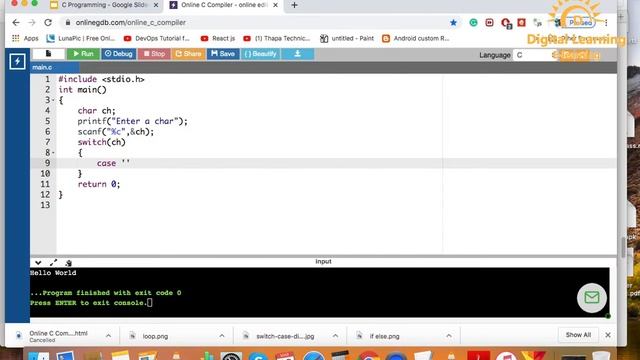The width and height of the screenshot is (640, 360).
Task: Open the red square extension icon
Action: point(521,22)
